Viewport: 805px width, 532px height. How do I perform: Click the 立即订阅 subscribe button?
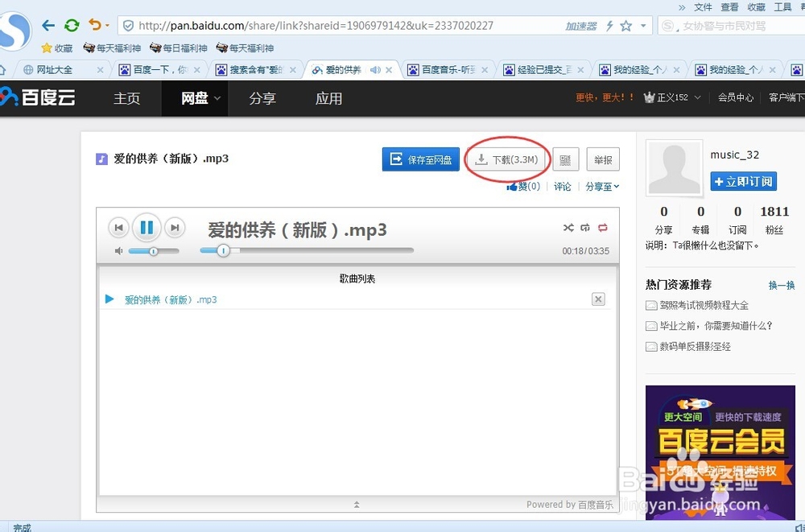743,181
